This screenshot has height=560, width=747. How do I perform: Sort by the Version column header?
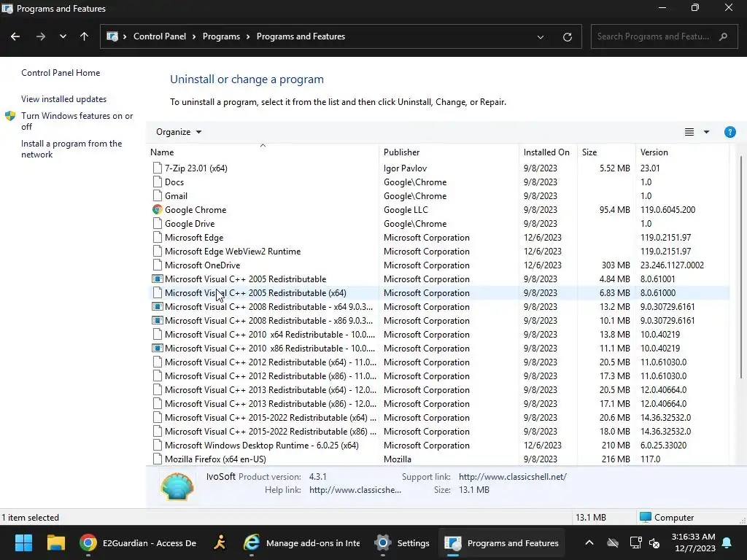(682, 152)
